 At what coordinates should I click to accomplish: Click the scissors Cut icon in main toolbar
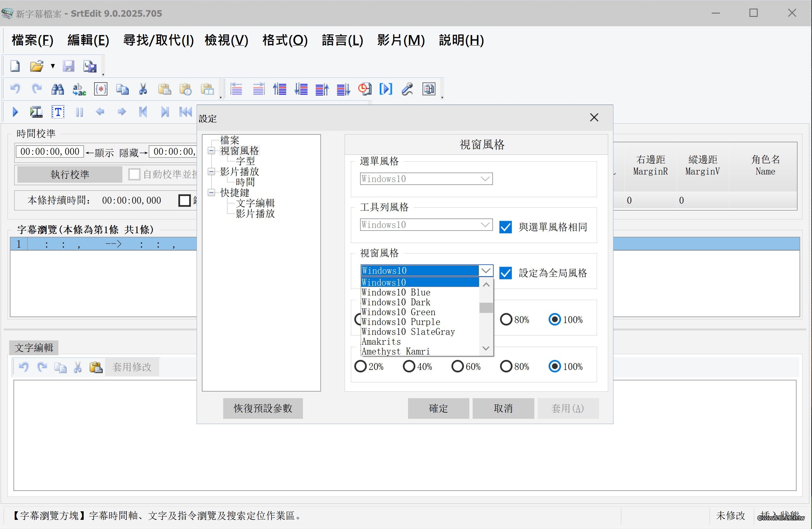point(143,89)
